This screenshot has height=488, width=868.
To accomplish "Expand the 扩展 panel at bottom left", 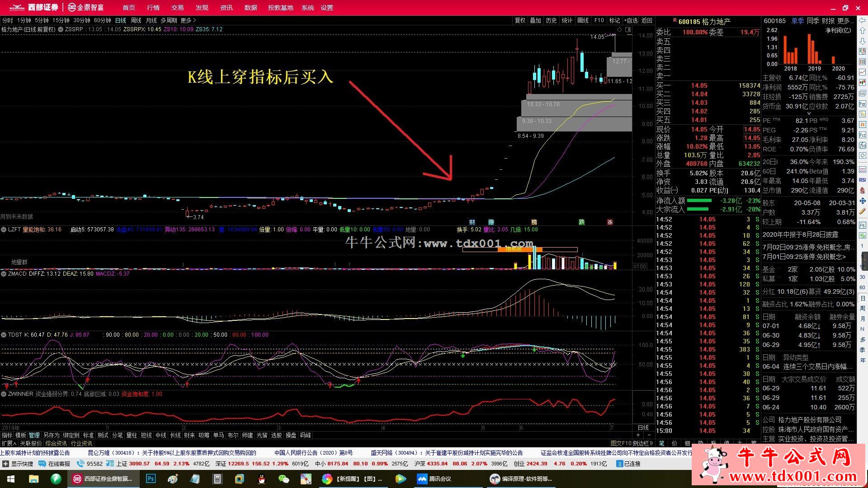I will coord(9,443).
